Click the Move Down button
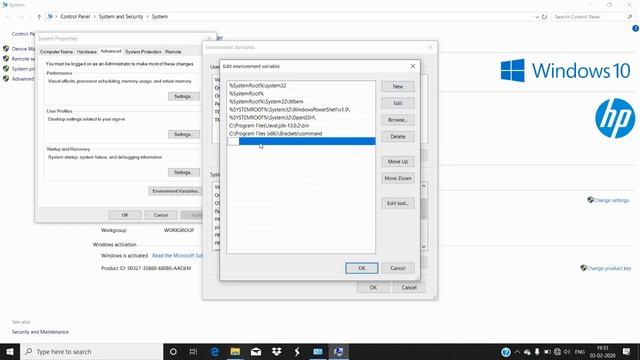640x360 pixels. [398, 178]
